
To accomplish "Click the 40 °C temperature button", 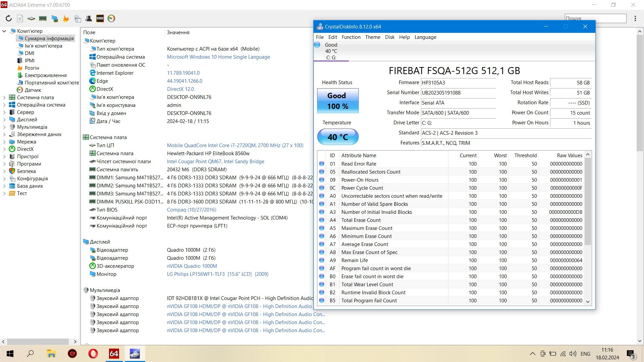I will coord(338,137).
